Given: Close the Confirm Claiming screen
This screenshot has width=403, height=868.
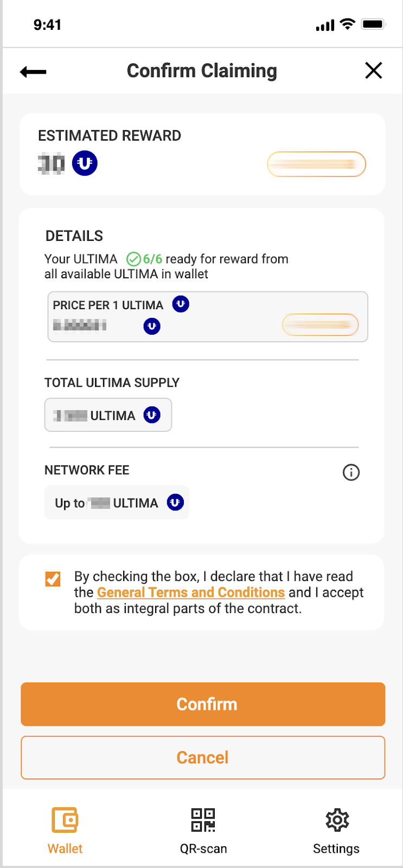Looking at the screenshot, I should pos(373,71).
